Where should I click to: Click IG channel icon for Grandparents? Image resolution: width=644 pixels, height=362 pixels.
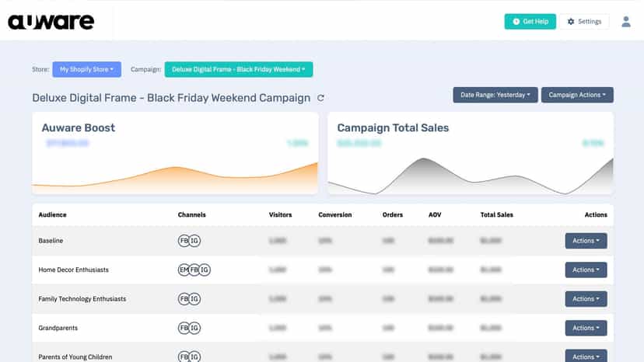pos(194,328)
